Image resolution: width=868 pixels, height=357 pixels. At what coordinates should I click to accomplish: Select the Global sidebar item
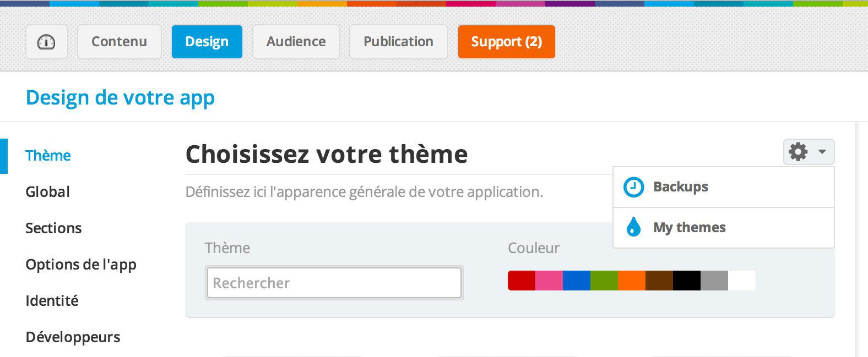(x=48, y=192)
